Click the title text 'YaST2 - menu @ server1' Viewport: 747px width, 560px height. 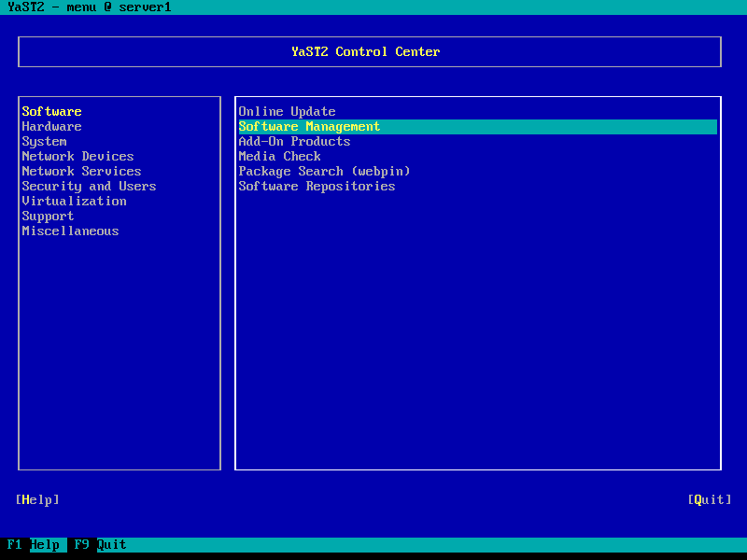89,7
